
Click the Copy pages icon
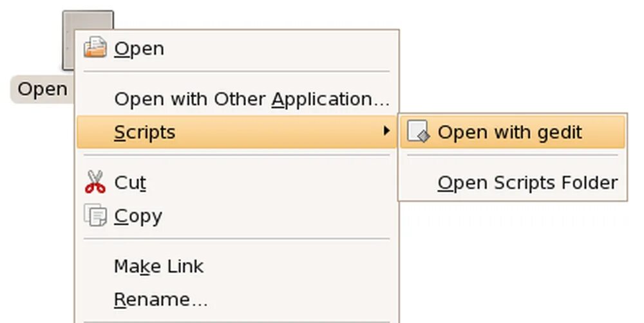(x=95, y=215)
